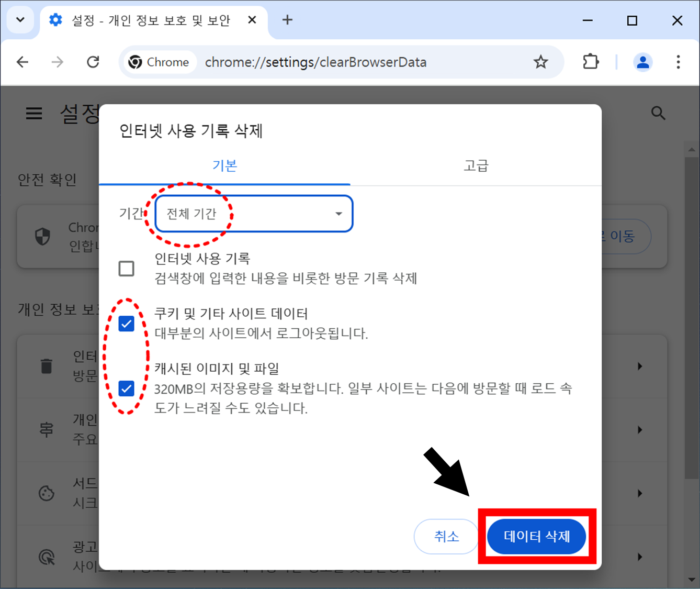
Task: Select the 기본 tab
Action: coord(224,165)
